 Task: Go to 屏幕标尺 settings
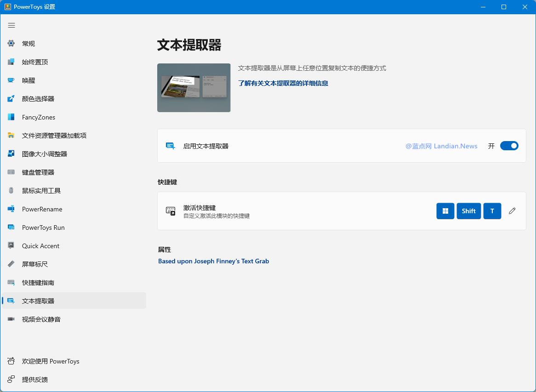[74, 264]
